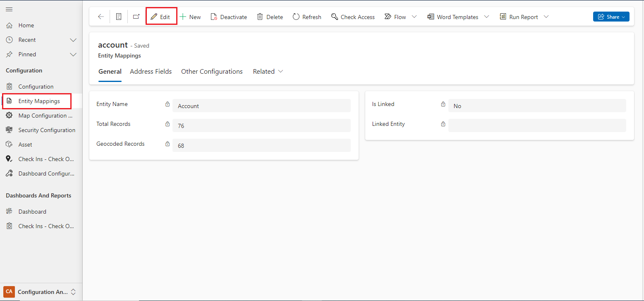Expand the Recent section chevron
Screen dimensions: 644x301
coord(73,40)
